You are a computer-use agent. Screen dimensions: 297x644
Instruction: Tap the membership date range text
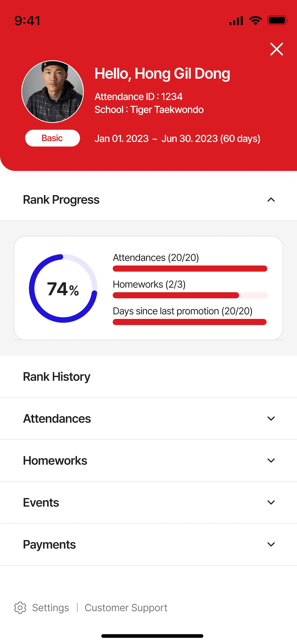(178, 138)
